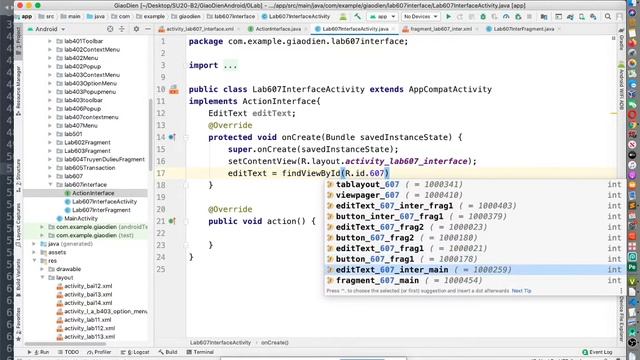Click the Attach Debugger to process icon
The image size is (640, 360).
(518, 17)
